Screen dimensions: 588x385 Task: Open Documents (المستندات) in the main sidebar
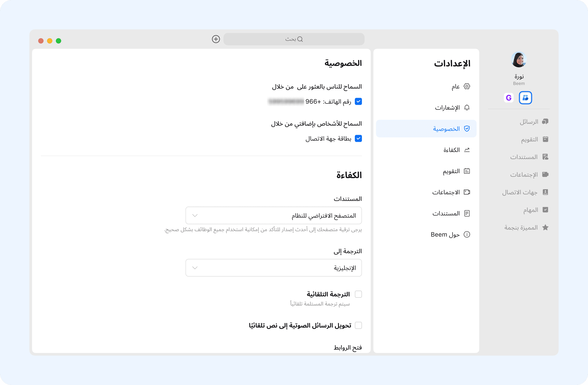point(529,157)
